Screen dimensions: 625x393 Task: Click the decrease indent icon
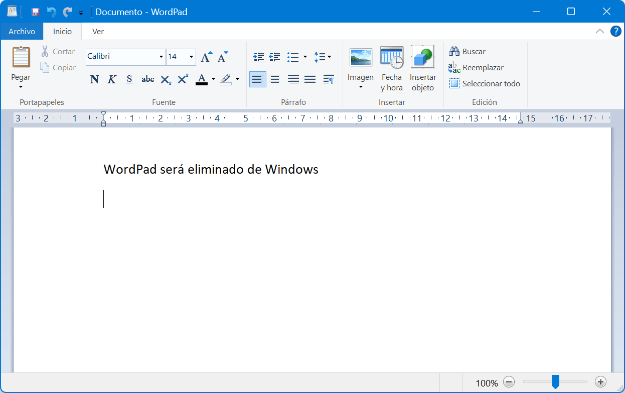coord(258,57)
